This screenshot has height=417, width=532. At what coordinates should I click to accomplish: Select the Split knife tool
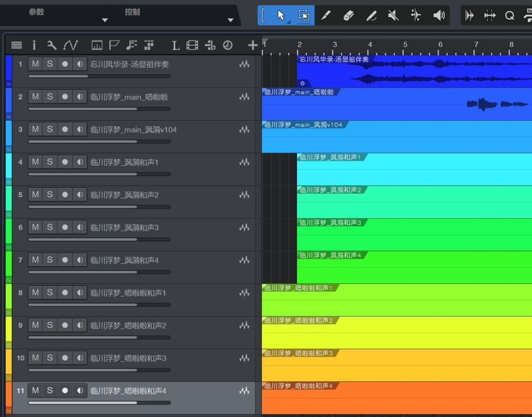326,16
